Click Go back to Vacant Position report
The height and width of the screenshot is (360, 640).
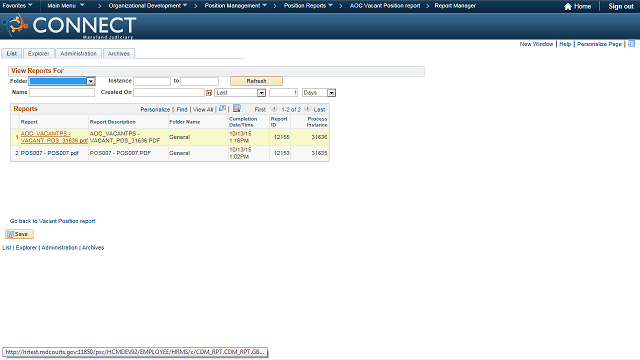point(52,221)
